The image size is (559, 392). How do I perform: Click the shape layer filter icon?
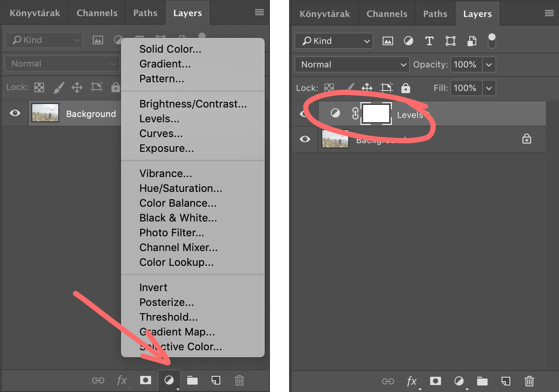[x=450, y=41]
